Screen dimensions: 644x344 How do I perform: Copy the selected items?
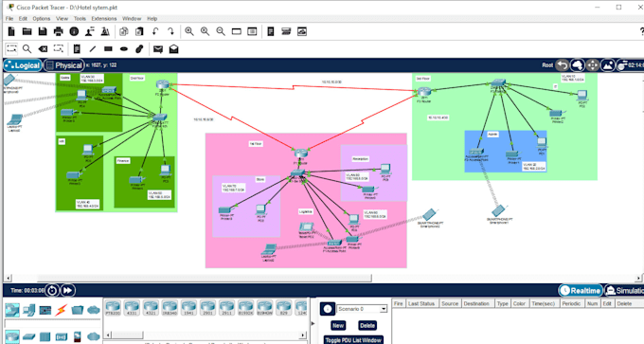pyautogui.click(x=124, y=31)
